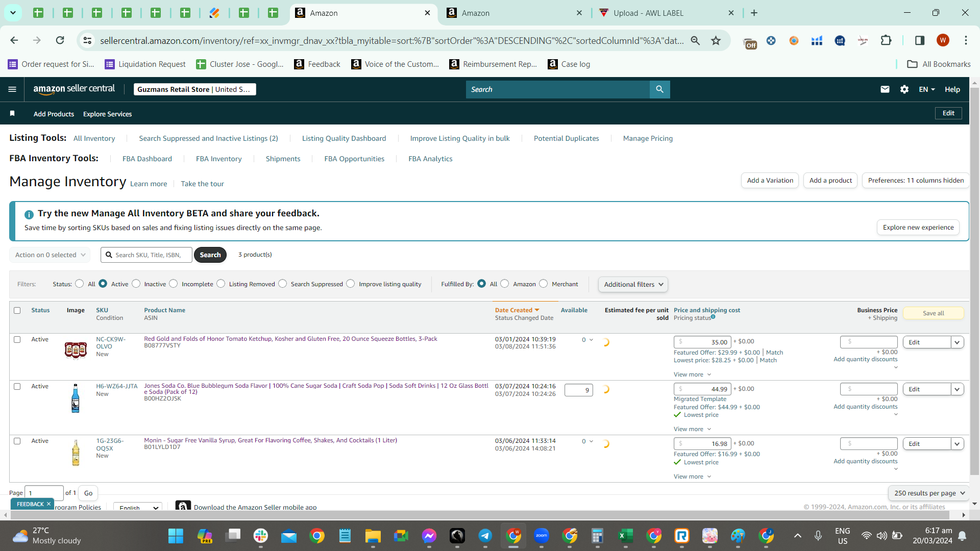The width and height of the screenshot is (980, 551).
Task: Sort by the Date Created column
Action: 517,310
